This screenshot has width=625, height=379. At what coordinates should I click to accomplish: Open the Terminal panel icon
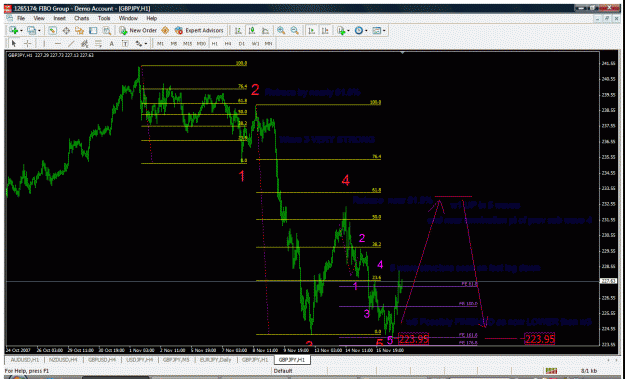click(93, 30)
